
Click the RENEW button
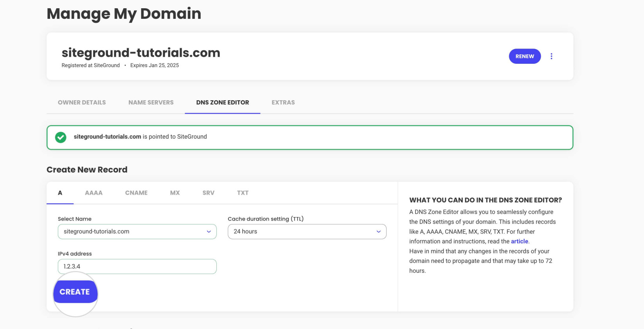click(x=524, y=56)
